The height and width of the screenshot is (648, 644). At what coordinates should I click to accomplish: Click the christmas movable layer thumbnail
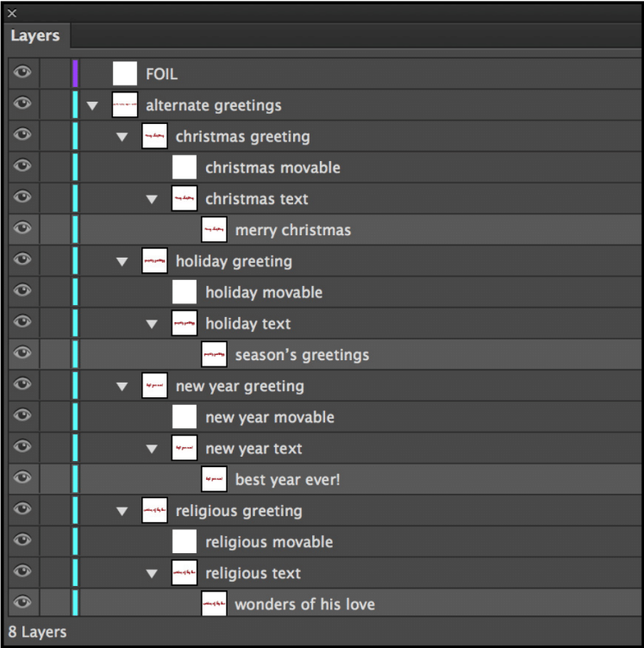click(184, 167)
